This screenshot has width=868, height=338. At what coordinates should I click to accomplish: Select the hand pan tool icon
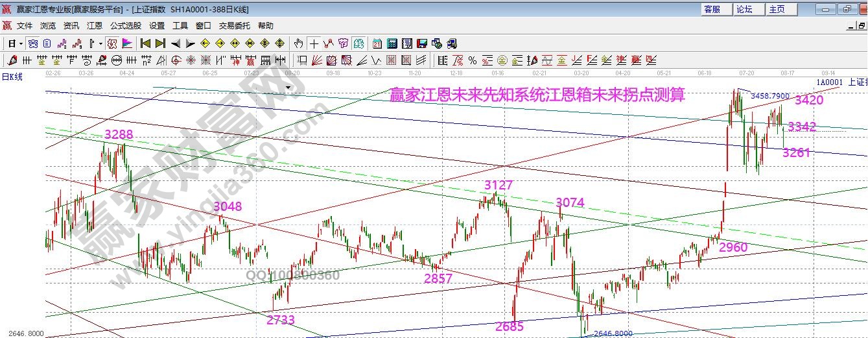point(298,43)
